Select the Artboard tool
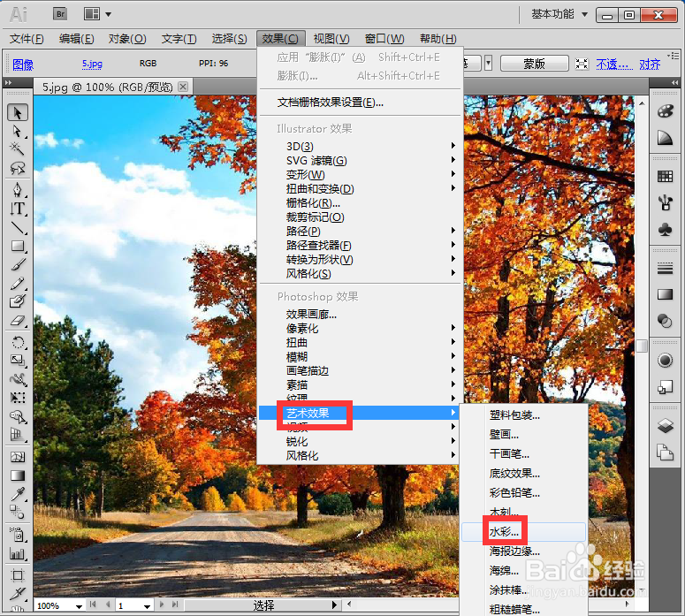The height and width of the screenshot is (616, 685). [18, 575]
